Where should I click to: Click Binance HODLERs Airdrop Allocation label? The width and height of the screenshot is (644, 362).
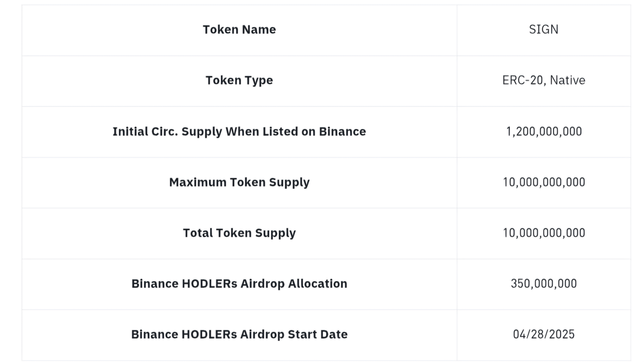coord(239,284)
